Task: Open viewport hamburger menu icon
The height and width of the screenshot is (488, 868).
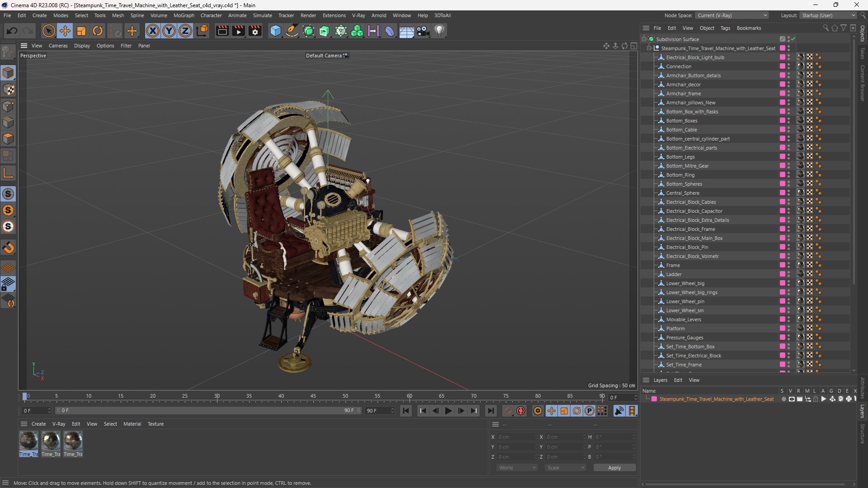Action: point(24,46)
